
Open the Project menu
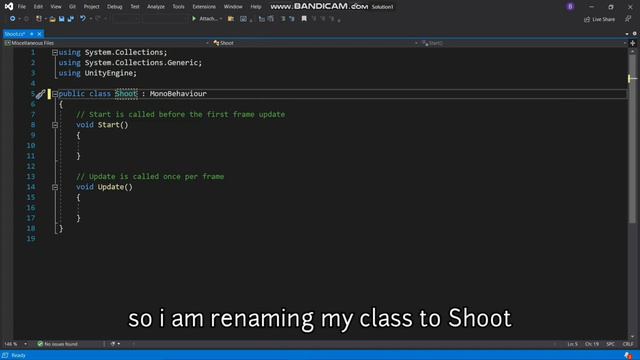pos(91,7)
